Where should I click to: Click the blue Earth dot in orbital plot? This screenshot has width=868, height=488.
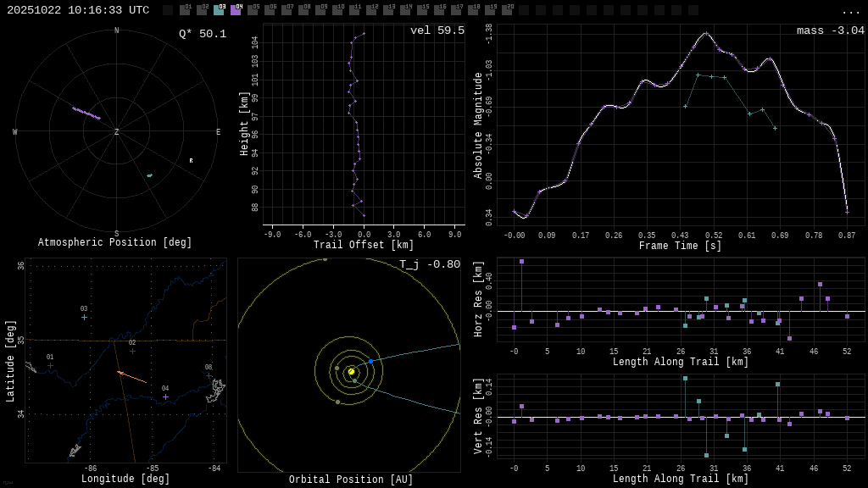tap(370, 361)
